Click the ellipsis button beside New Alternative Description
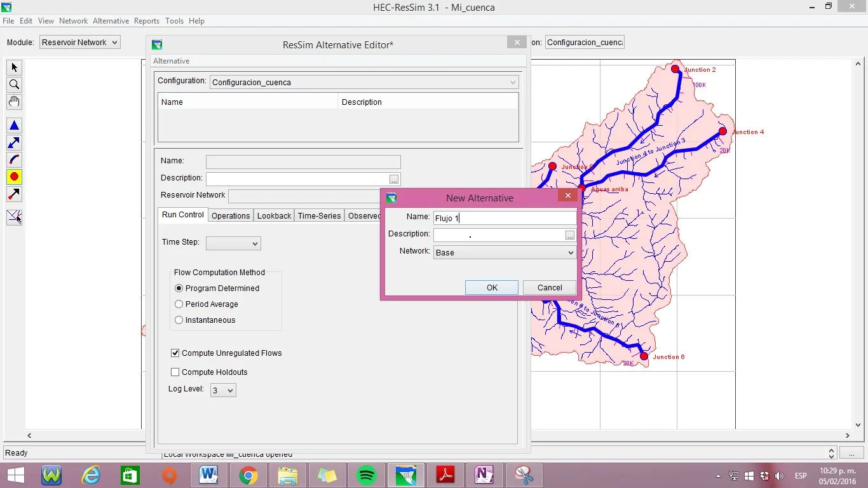 point(570,235)
